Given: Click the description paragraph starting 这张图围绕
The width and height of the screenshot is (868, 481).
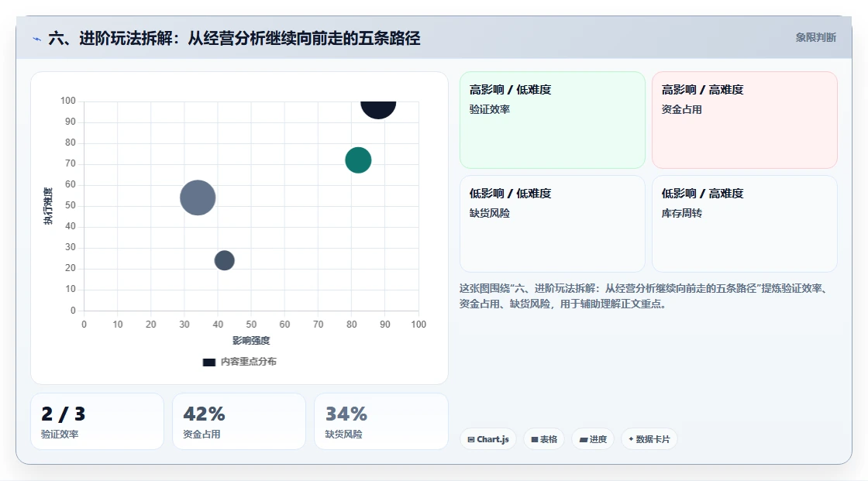Looking at the screenshot, I should [x=645, y=296].
